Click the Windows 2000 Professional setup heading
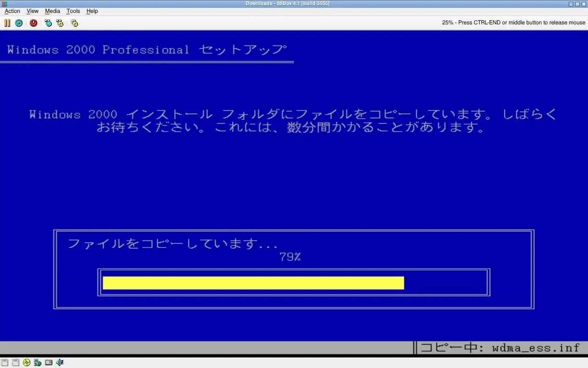588x368 pixels. coord(147,50)
